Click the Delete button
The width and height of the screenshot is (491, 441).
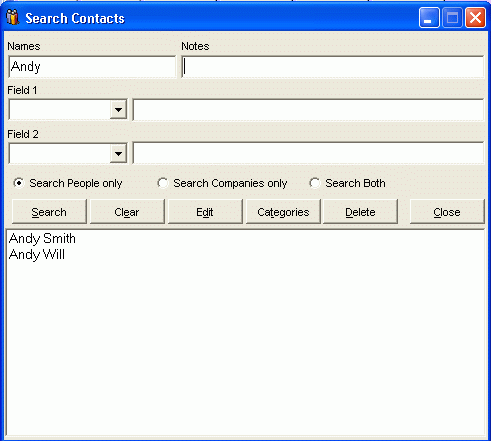point(360,212)
